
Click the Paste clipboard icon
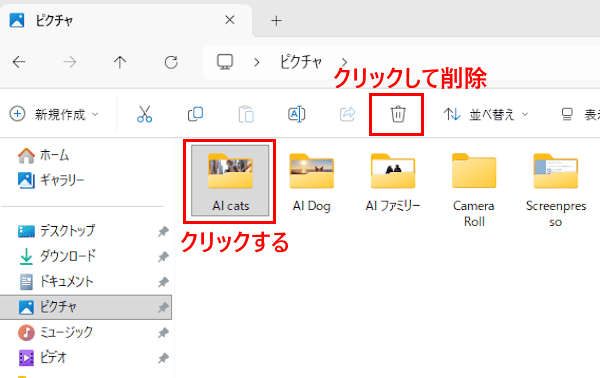tap(246, 114)
